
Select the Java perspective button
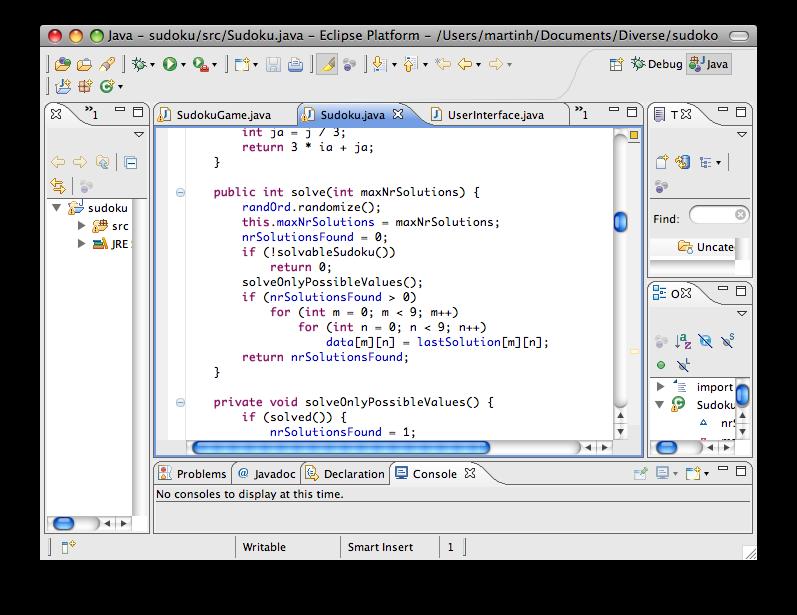click(x=709, y=64)
